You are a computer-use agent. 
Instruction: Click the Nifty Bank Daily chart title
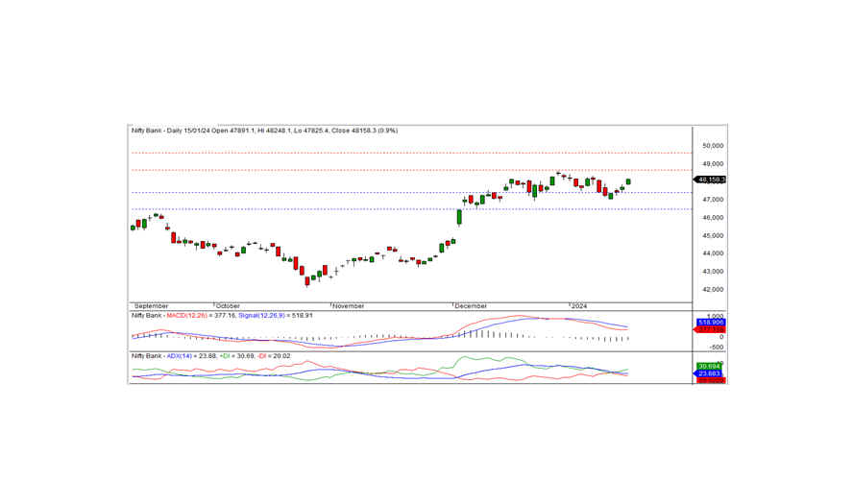pos(264,131)
